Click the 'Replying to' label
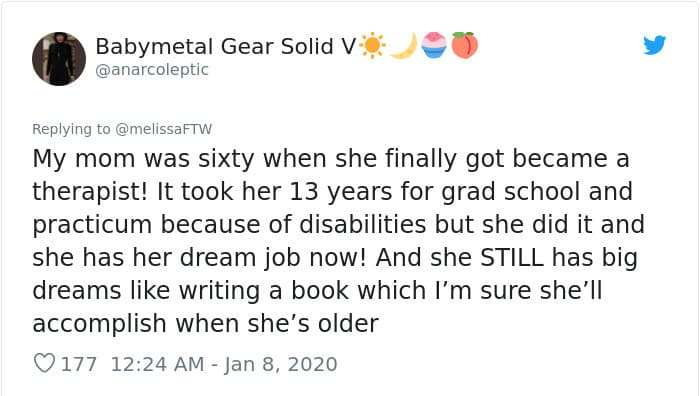This screenshot has height=396, width=700. (x=71, y=129)
